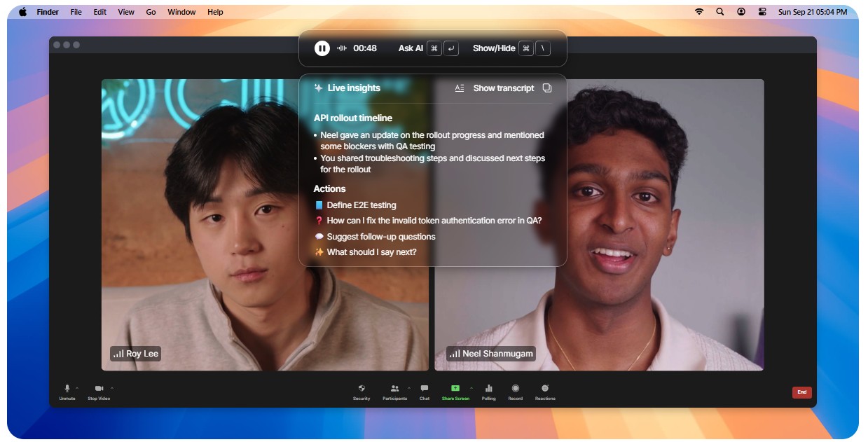Stop Video camera toggle
This screenshot has height=442, width=868.
(99, 389)
